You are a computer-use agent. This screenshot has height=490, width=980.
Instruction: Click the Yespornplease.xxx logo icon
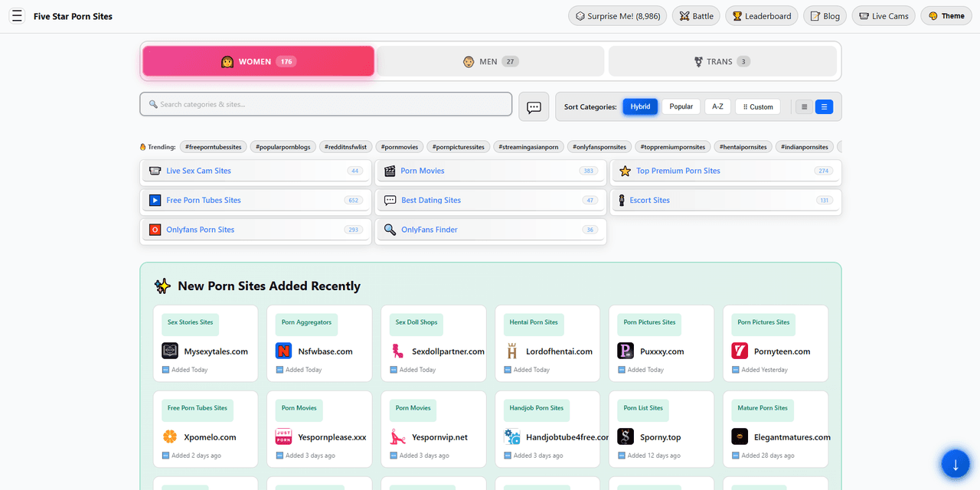click(x=284, y=436)
